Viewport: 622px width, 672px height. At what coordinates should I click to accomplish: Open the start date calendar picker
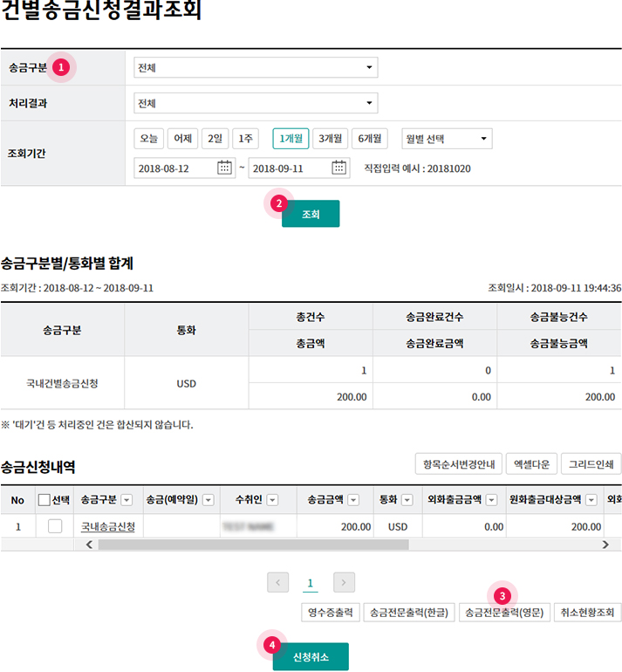point(224,168)
